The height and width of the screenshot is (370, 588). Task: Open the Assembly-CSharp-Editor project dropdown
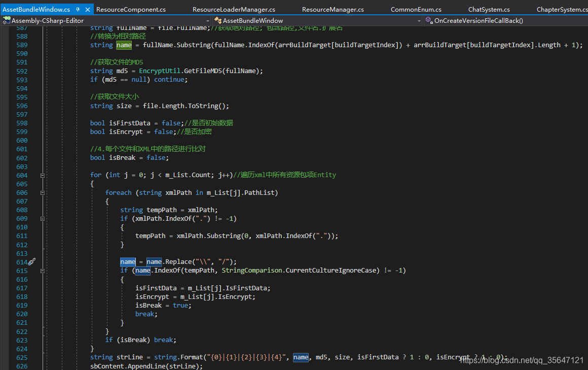pyautogui.click(x=208, y=21)
